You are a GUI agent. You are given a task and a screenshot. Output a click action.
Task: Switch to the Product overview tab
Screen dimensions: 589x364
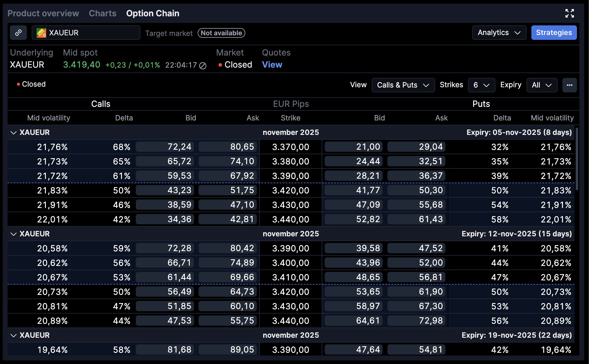point(43,13)
